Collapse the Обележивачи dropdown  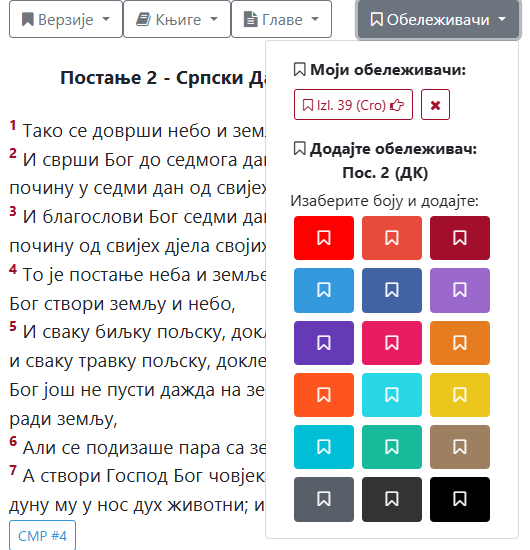click(x=438, y=19)
